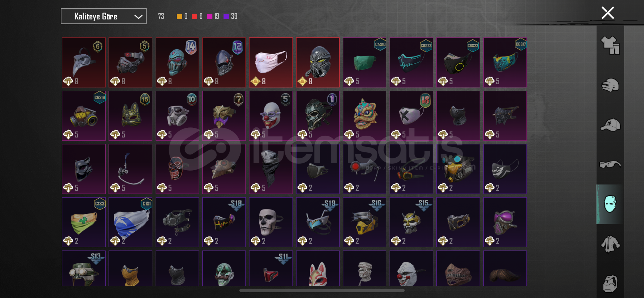Image resolution: width=644 pixels, height=298 pixels.
Task: Click the red quality color indicator
Action: (194, 16)
